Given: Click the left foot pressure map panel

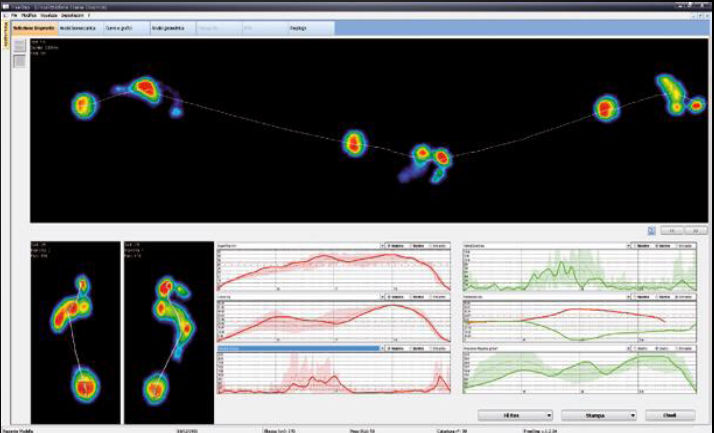Looking at the screenshot, I should (76, 333).
